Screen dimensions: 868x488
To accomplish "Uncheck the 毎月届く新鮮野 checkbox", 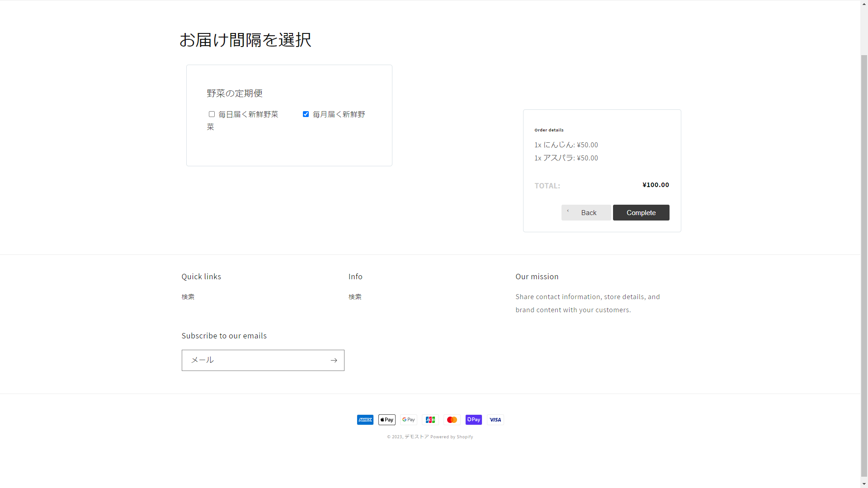I will (x=306, y=114).
